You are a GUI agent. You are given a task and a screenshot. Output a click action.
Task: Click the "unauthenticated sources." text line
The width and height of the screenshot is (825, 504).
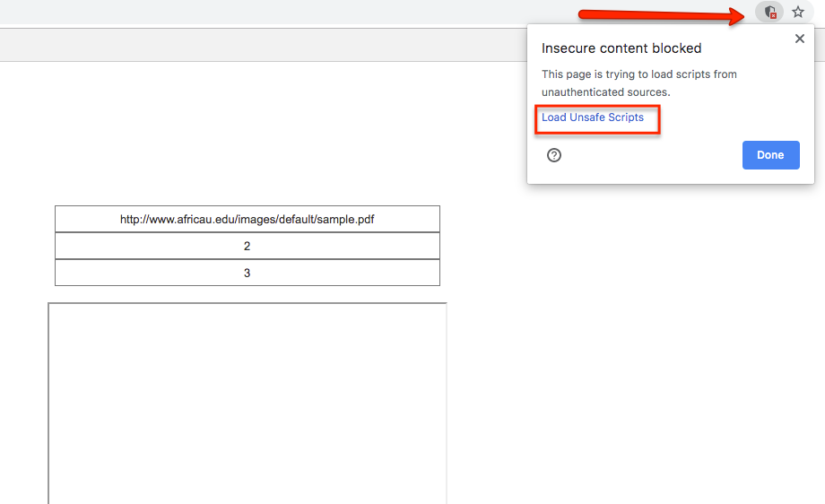[605, 91]
